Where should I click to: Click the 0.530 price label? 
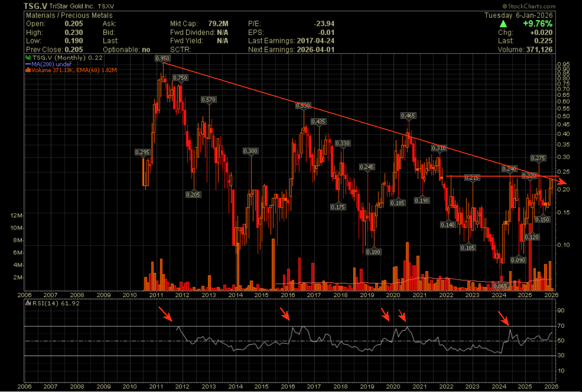tap(303, 106)
